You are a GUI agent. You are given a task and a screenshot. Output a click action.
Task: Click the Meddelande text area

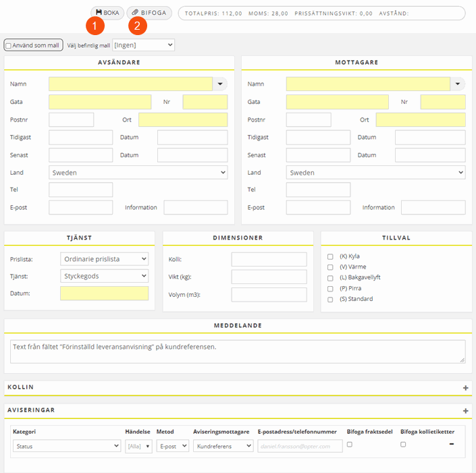pyautogui.click(x=237, y=351)
